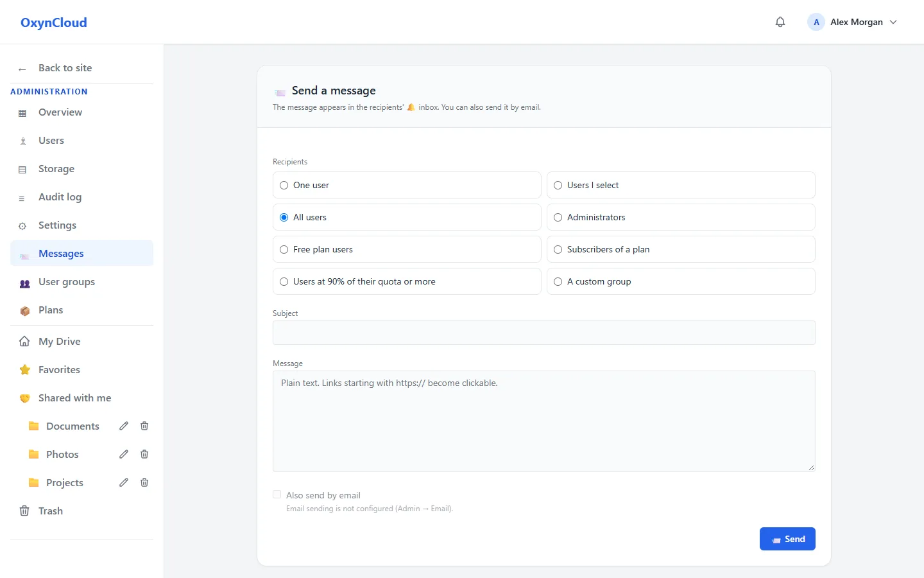Click the blue Send button

point(787,539)
